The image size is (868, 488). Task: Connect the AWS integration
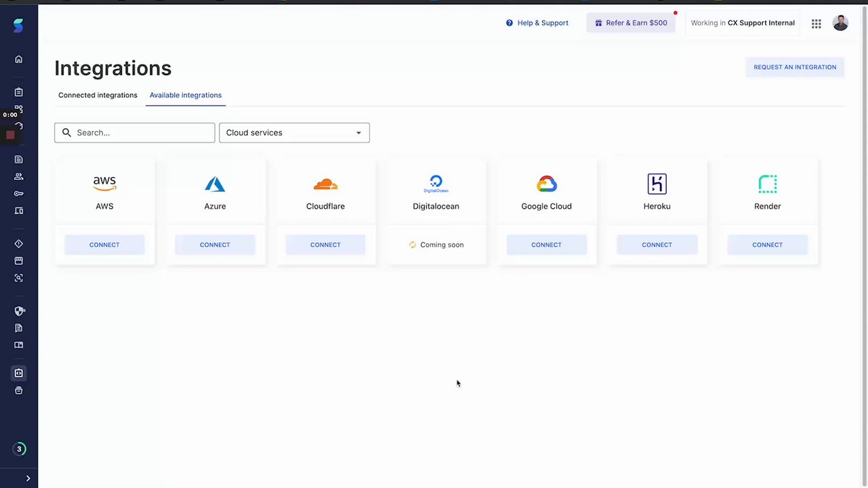tap(104, 245)
